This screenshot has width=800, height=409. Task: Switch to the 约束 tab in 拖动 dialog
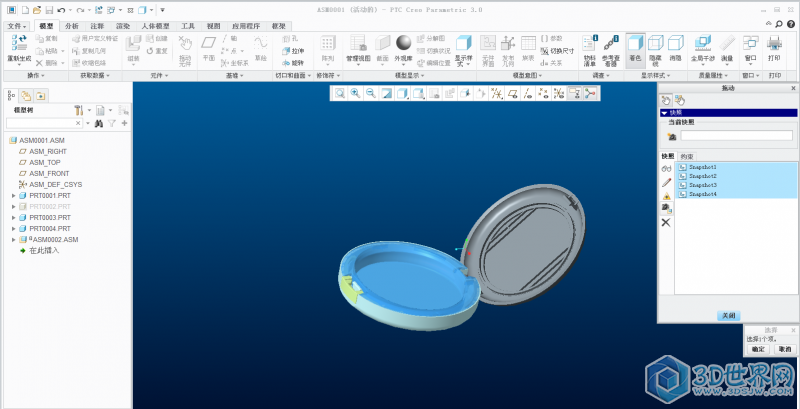point(687,157)
